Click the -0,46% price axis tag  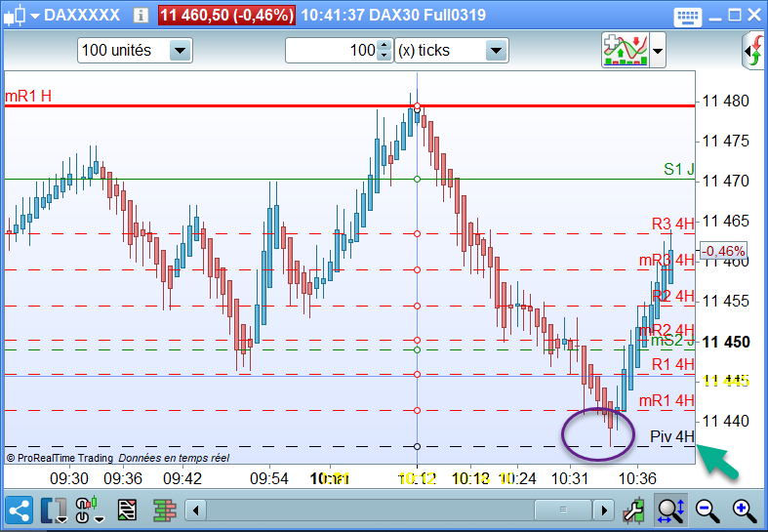[x=723, y=251]
